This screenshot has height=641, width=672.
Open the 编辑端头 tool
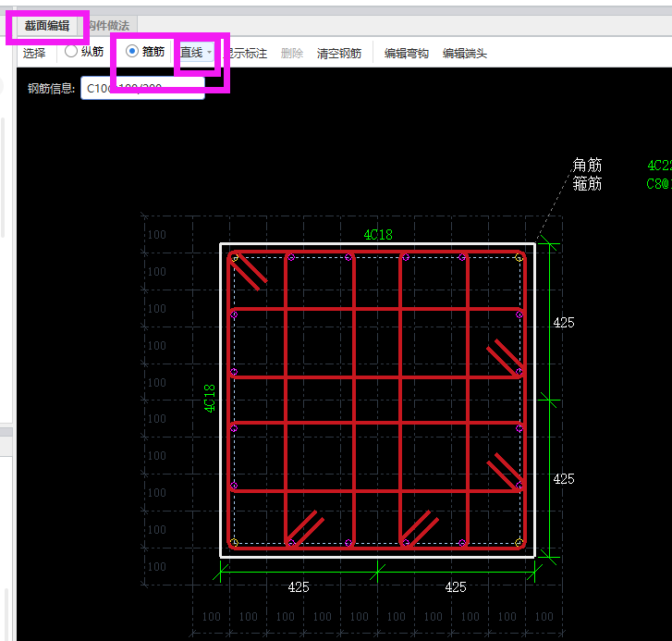point(465,53)
